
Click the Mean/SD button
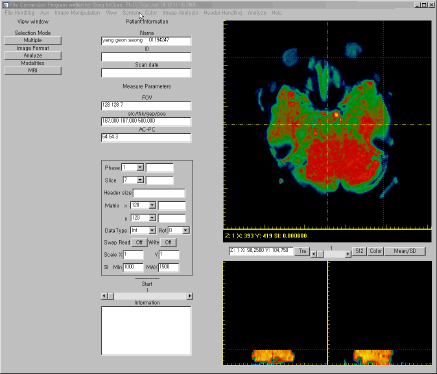tap(405, 251)
